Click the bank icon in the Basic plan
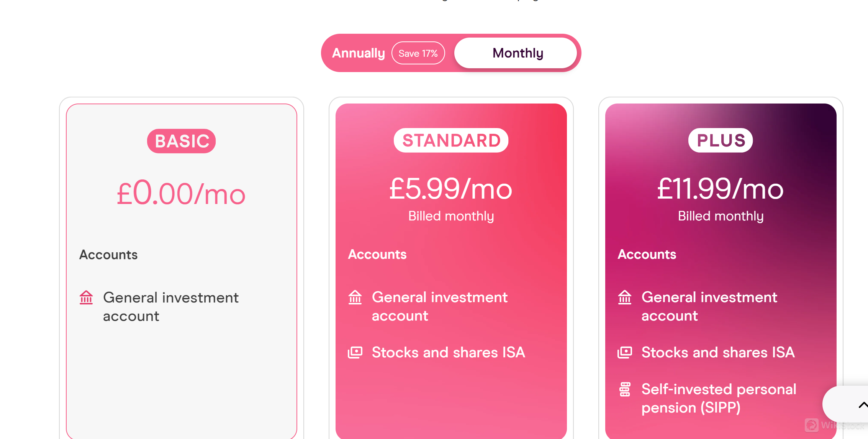The width and height of the screenshot is (868, 439). (x=86, y=298)
